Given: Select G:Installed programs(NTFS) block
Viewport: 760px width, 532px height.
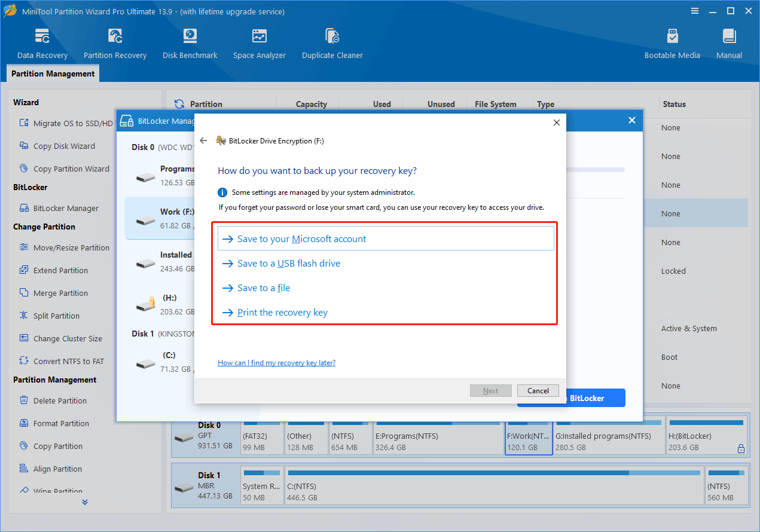Looking at the screenshot, I should click(609, 437).
